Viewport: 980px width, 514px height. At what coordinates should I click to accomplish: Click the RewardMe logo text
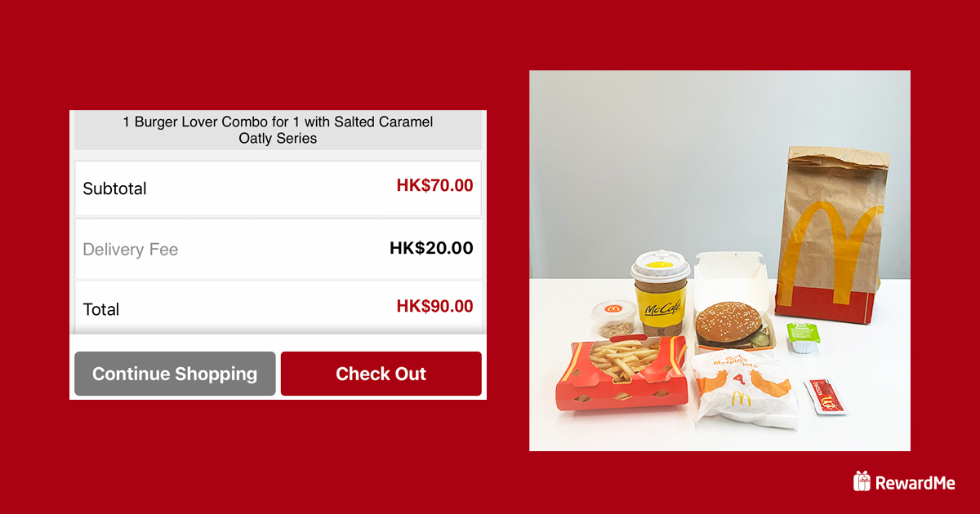(x=915, y=482)
